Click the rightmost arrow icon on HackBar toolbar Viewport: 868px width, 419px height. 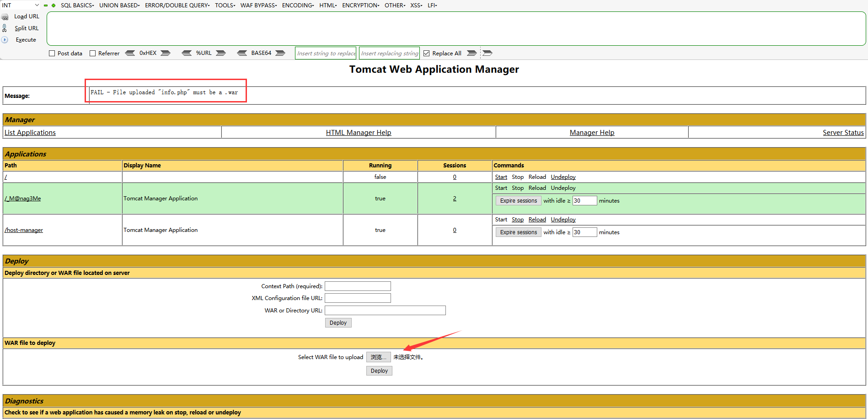488,53
